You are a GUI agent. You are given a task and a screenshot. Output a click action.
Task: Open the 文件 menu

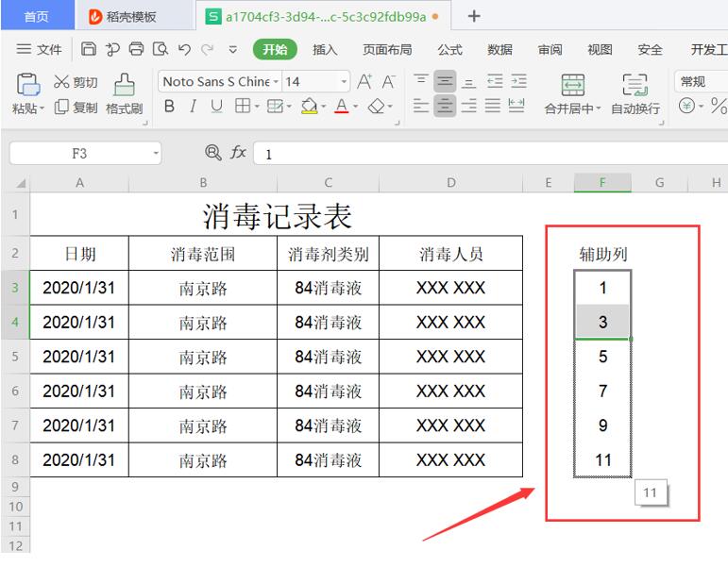click(x=39, y=49)
